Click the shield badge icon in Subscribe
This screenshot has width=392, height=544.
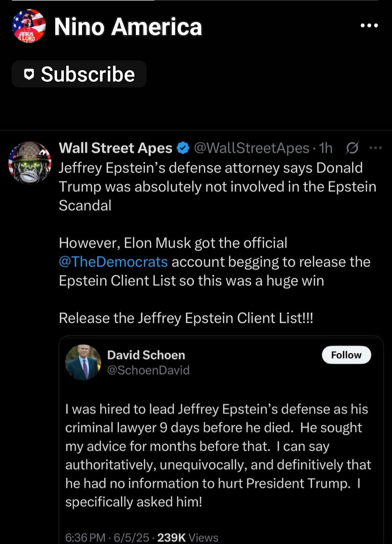(x=29, y=74)
